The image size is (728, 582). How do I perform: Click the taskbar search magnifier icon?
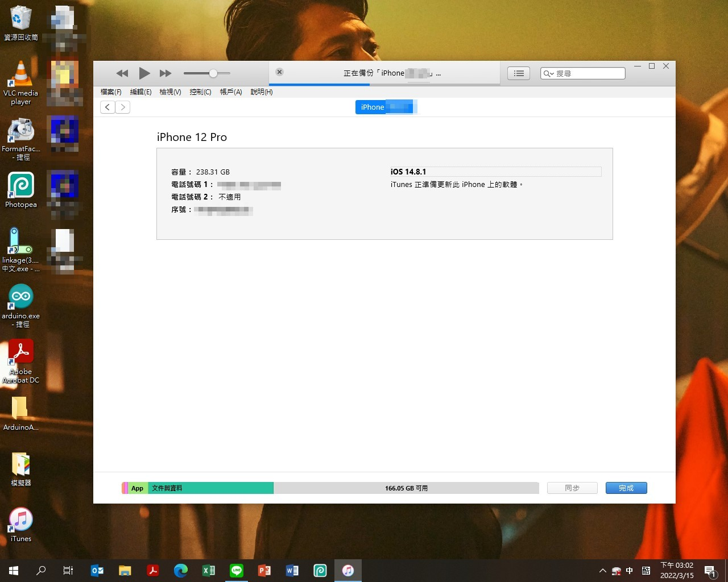[41, 571]
